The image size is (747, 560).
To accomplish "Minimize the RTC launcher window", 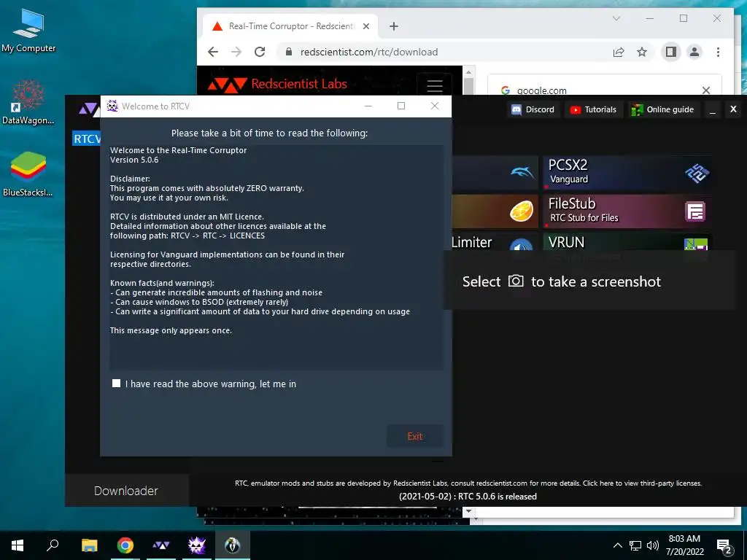I will (x=713, y=110).
